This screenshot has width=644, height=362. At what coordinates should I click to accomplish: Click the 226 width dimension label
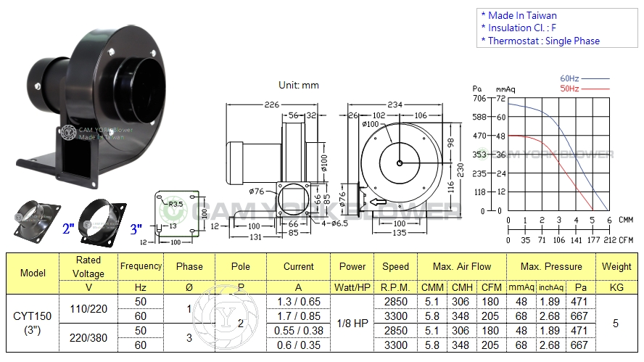[x=271, y=104]
